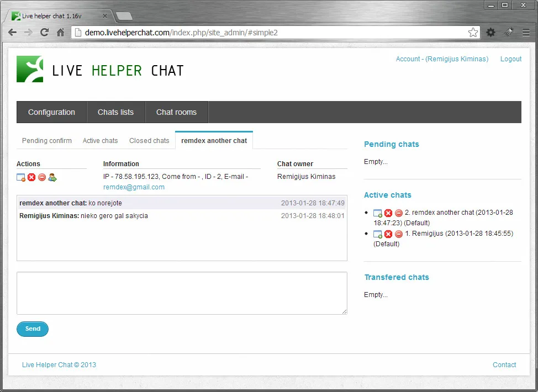Open chat window icon in Actions column
Screen dimensions: 538x392
(20, 177)
